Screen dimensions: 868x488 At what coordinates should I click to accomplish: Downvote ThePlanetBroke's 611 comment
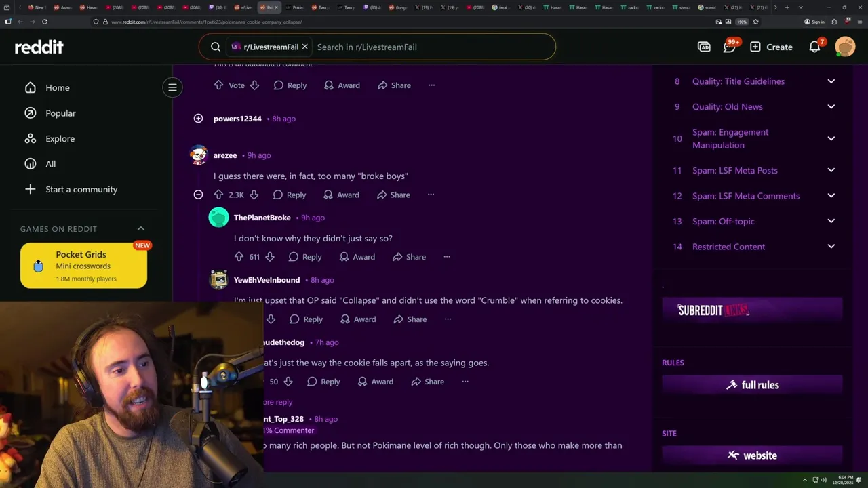point(270,257)
